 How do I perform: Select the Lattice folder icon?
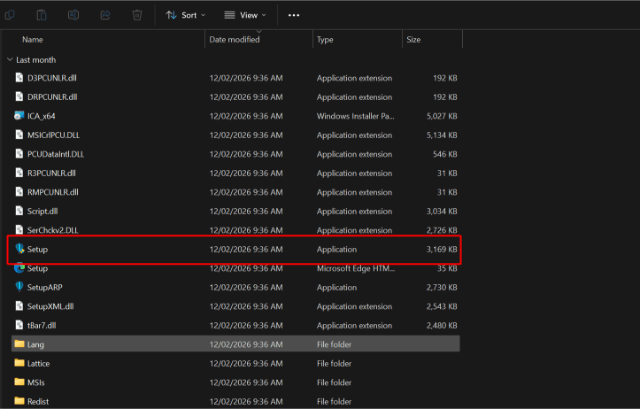[x=19, y=363]
